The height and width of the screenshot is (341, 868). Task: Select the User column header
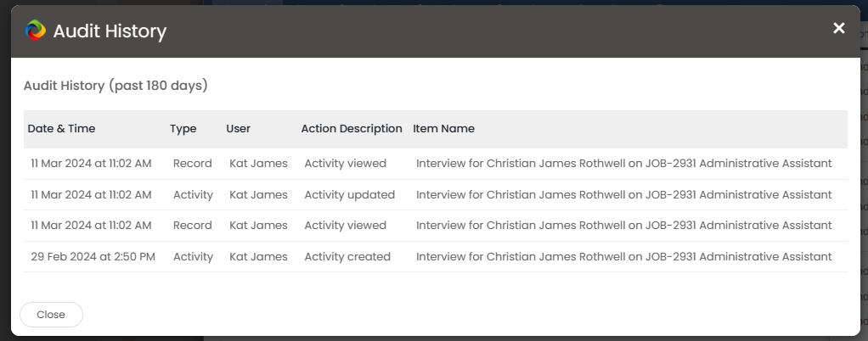pyautogui.click(x=238, y=128)
